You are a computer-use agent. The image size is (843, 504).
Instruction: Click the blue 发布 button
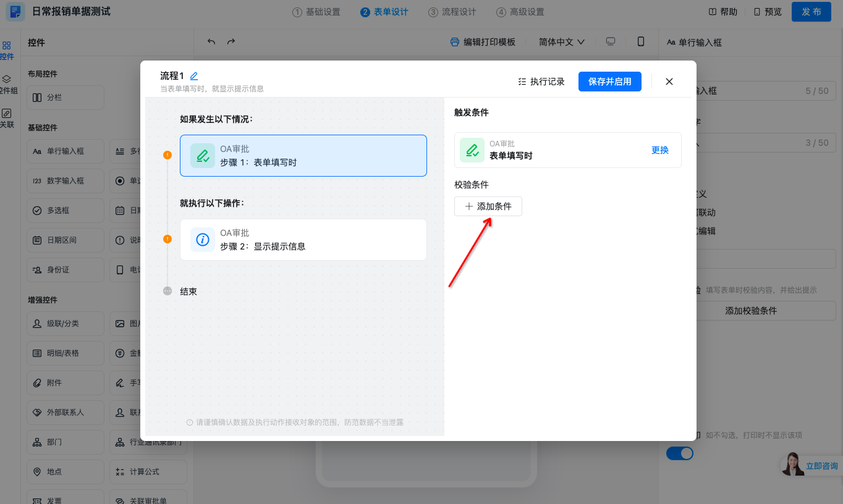(x=811, y=12)
